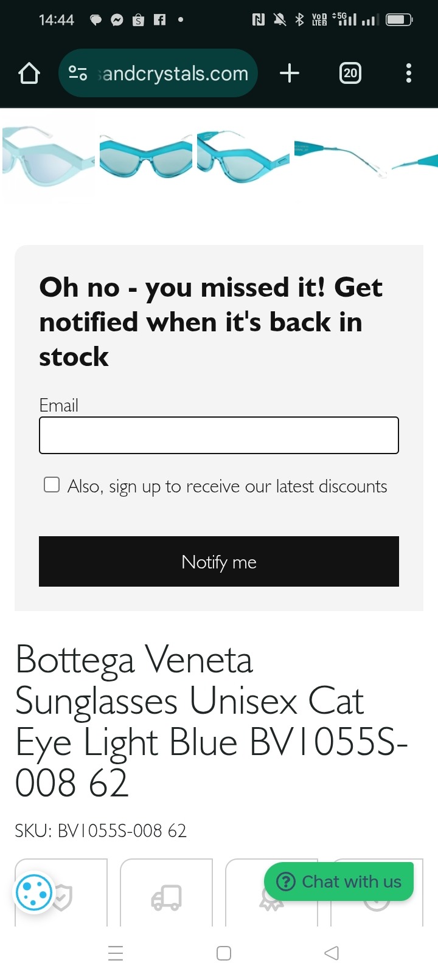The image size is (438, 980).
Task: Open the Chat with us widget
Action: click(x=339, y=882)
